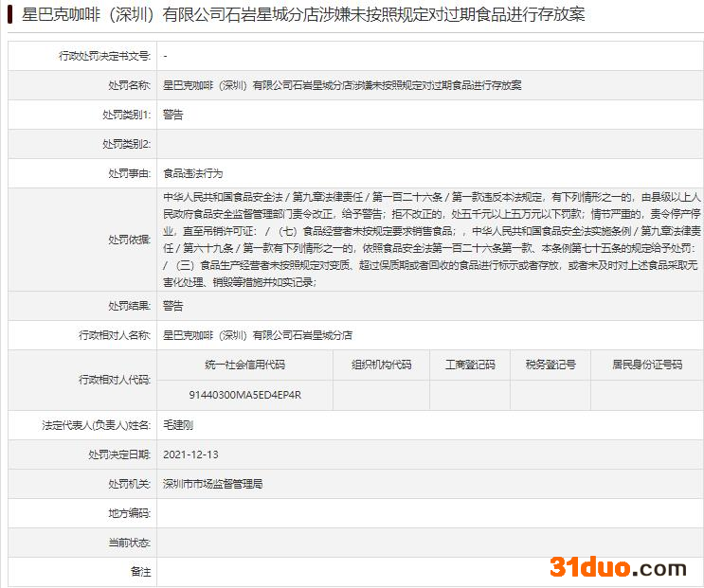The image size is (704, 588).
Task: Click the penalty decision date 2021-12-13
Action: point(190,454)
